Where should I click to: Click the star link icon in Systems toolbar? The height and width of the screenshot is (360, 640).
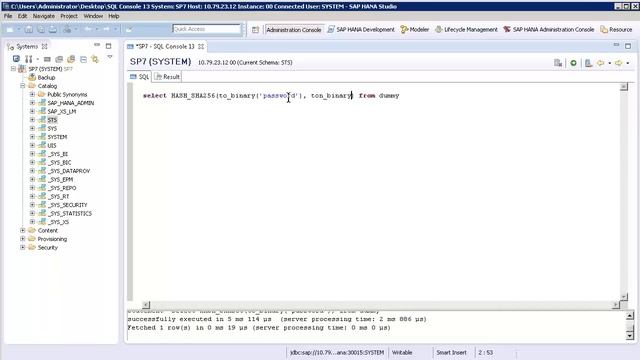click(95, 59)
